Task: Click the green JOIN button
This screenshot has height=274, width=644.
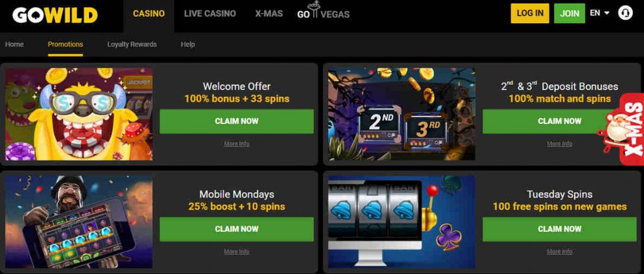Action: pos(569,13)
